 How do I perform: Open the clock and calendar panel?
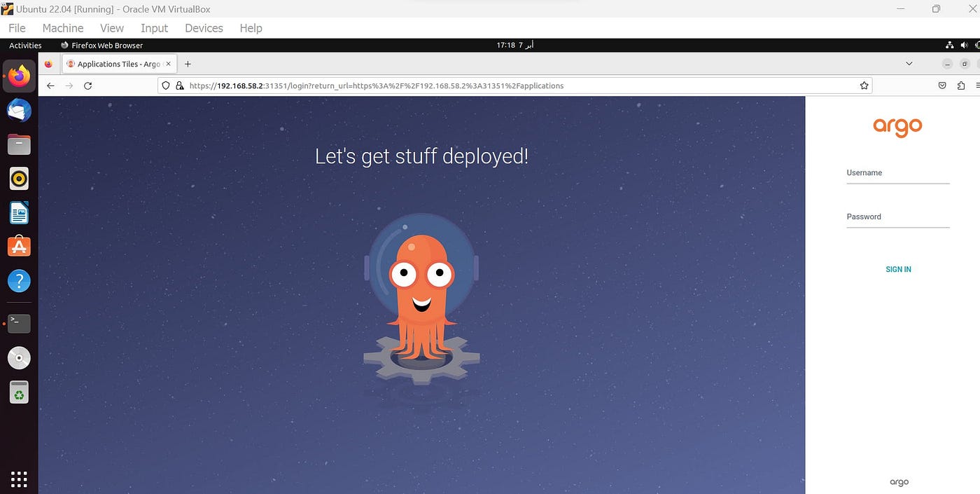click(x=515, y=46)
